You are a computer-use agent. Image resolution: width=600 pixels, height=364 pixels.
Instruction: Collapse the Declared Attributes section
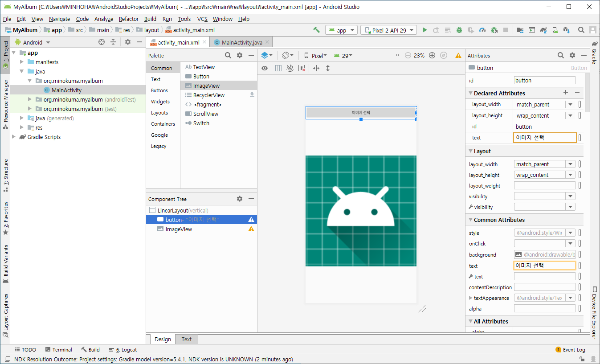coord(470,93)
